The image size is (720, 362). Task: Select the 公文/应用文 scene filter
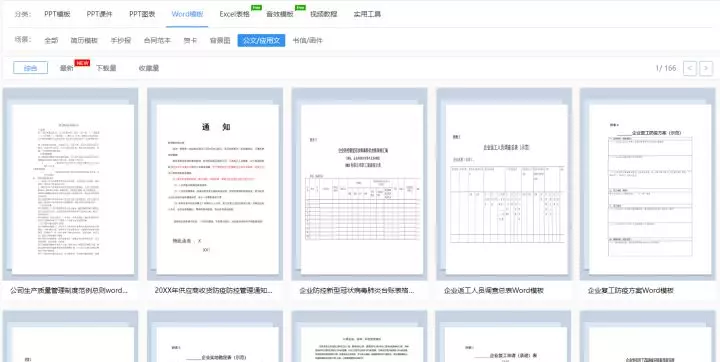(x=261, y=40)
